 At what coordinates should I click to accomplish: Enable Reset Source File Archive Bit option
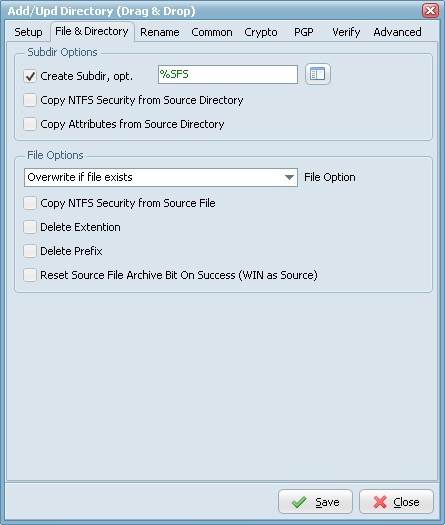(30, 275)
